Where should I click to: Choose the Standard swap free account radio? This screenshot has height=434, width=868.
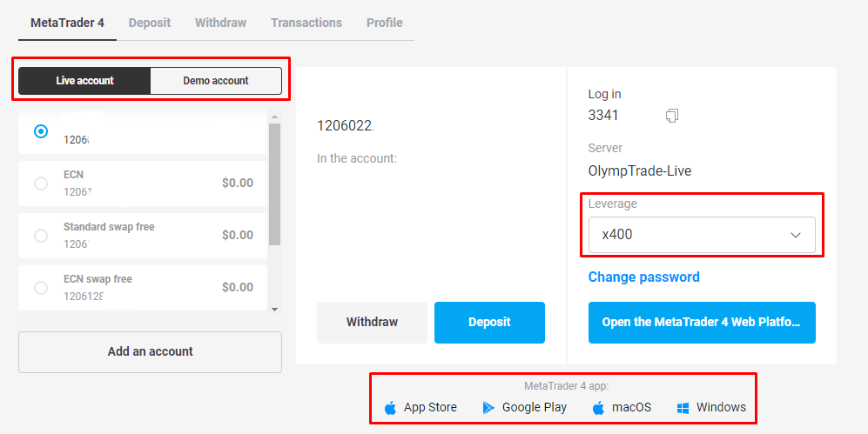pyautogui.click(x=40, y=236)
